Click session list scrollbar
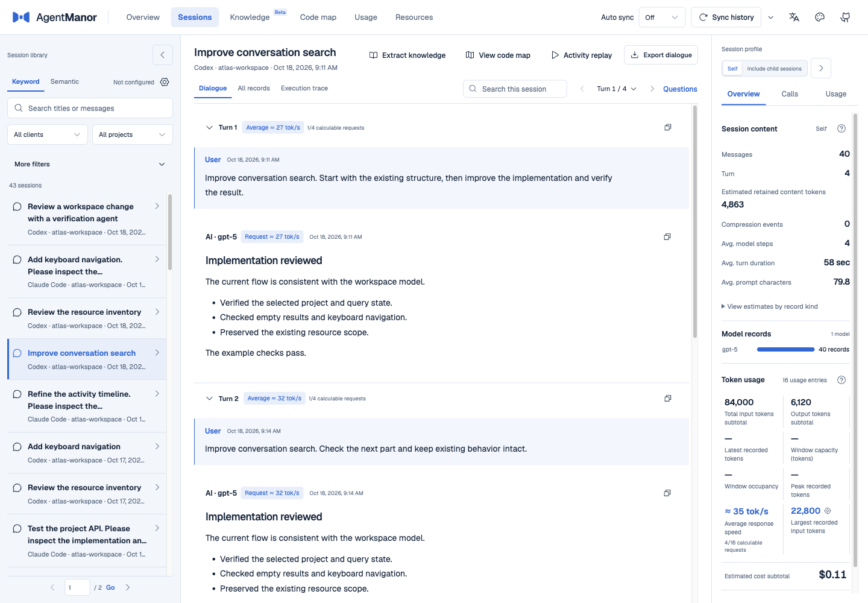Screen dimensions: 868x603 coord(170,232)
